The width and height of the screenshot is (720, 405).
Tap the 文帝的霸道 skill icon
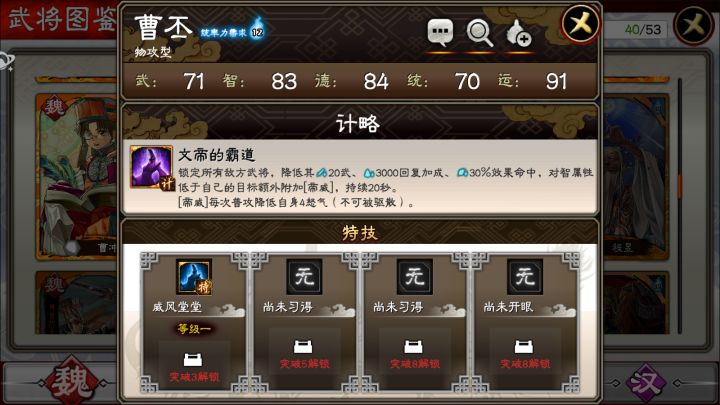pos(151,167)
